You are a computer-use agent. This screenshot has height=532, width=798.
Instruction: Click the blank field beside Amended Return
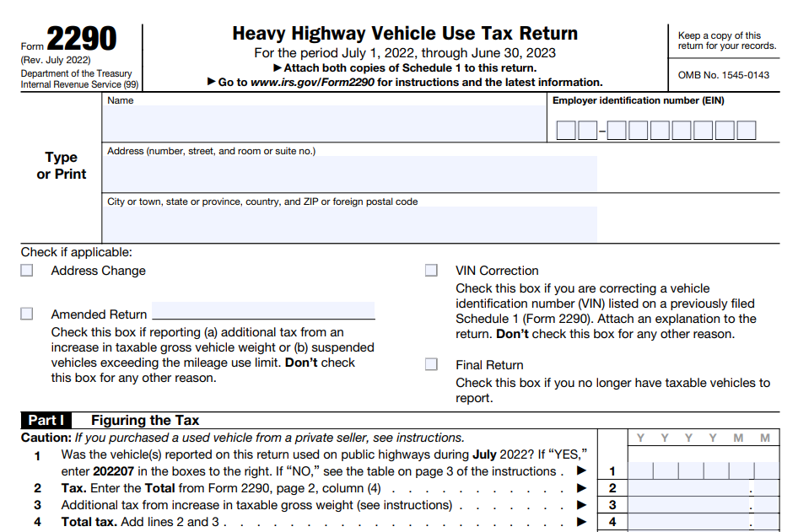(264, 310)
